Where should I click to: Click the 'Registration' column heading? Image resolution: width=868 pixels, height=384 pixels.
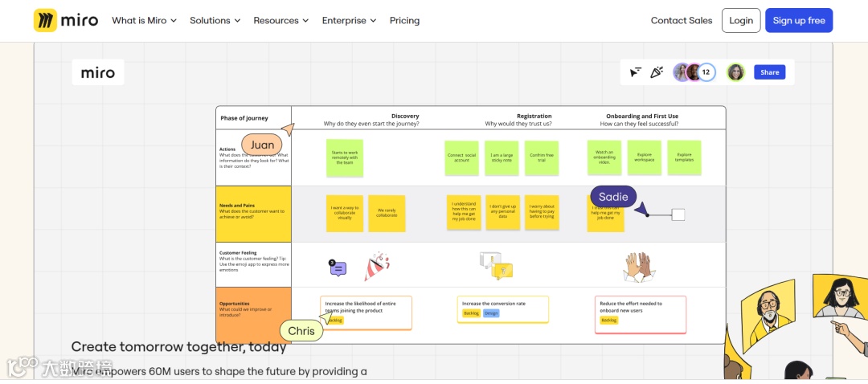coord(534,116)
